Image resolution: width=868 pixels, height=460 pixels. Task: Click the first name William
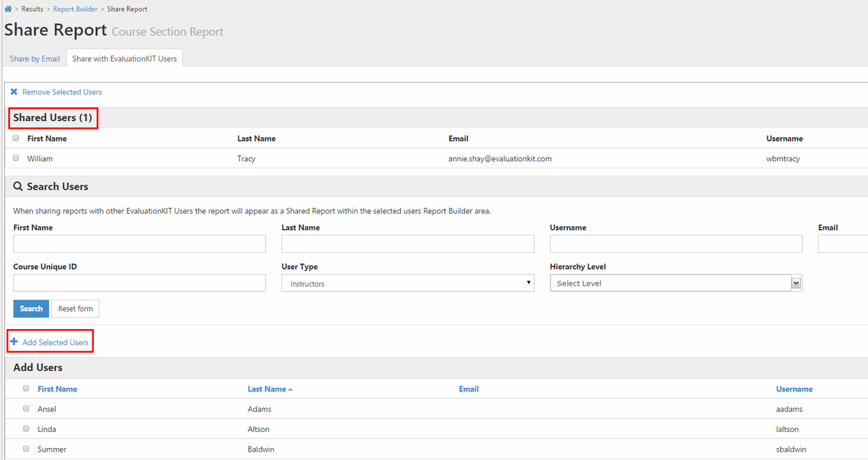(x=40, y=159)
